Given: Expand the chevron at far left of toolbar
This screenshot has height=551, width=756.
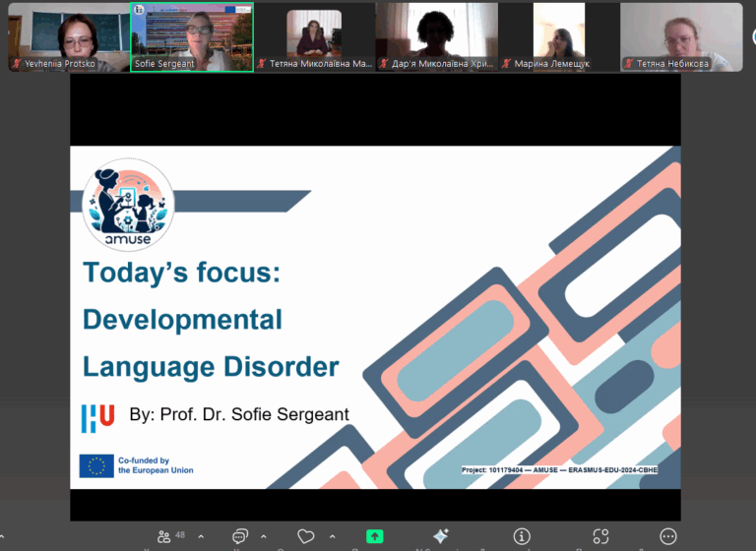Looking at the screenshot, I should pyautogui.click(x=2, y=536).
